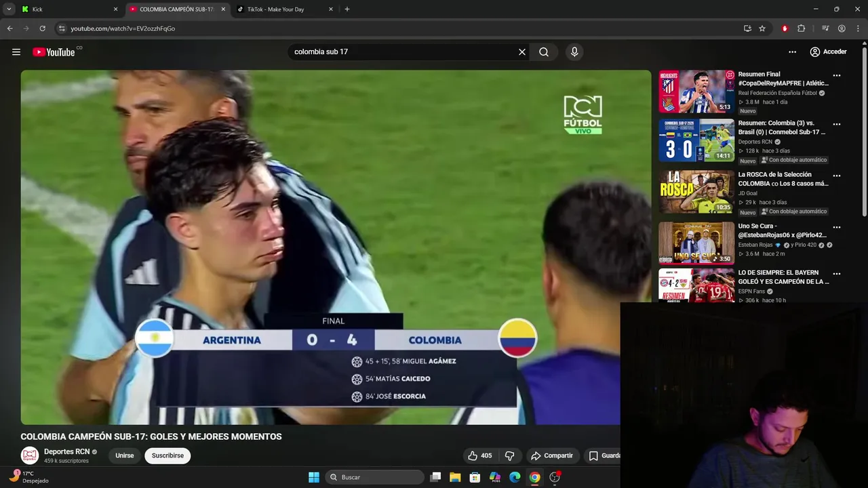Image resolution: width=868 pixels, height=488 pixels.
Task: Open options menu for La ROSCA video
Action: pos(837,176)
